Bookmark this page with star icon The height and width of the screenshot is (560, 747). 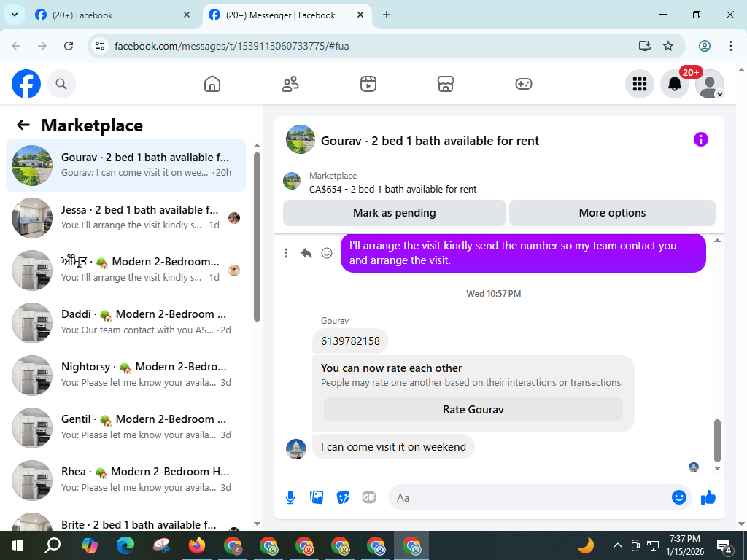668,46
